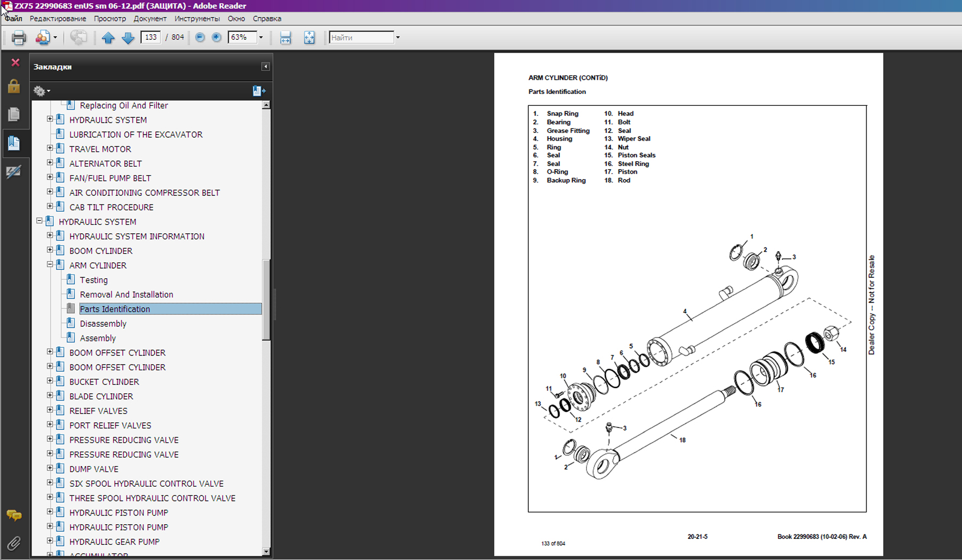This screenshot has height=560, width=962.
Task: Open the Removal And Installation bookmark
Action: click(x=126, y=295)
